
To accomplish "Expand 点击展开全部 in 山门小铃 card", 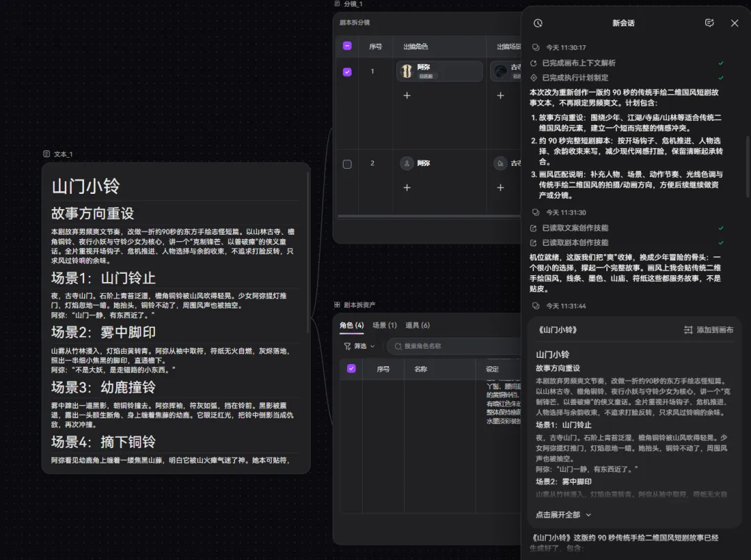I will coord(563,515).
